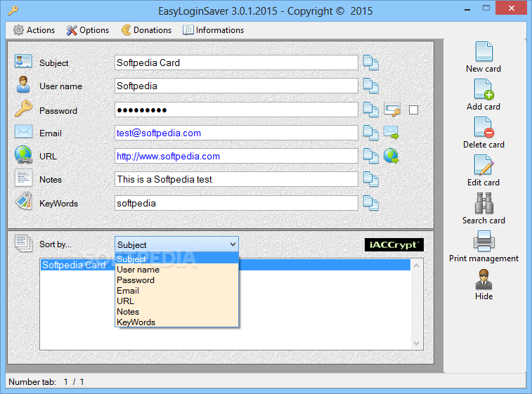Copy the Subject field value
The width and height of the screenshot is (532, 394).
[x=371, y=63]
